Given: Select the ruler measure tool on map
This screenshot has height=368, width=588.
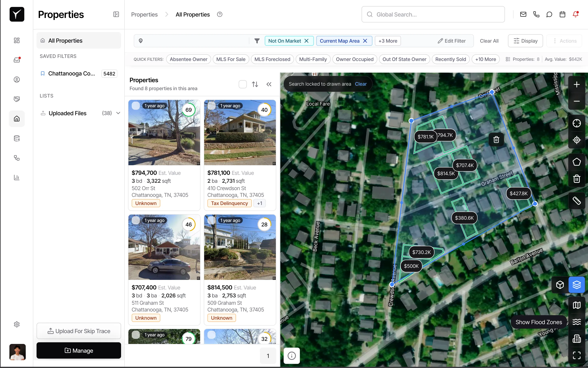Looking at the screenshot, I should tap(576, 201).
